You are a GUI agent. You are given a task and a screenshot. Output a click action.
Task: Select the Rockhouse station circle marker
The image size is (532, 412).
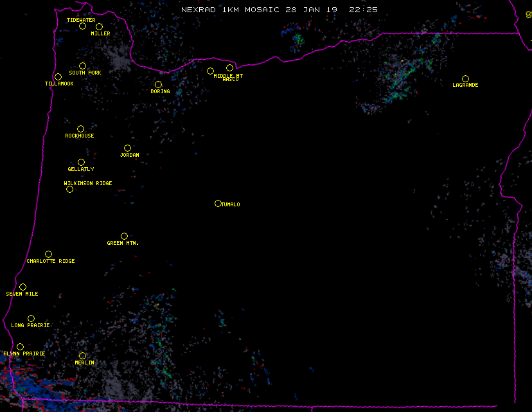pos(80,129)
